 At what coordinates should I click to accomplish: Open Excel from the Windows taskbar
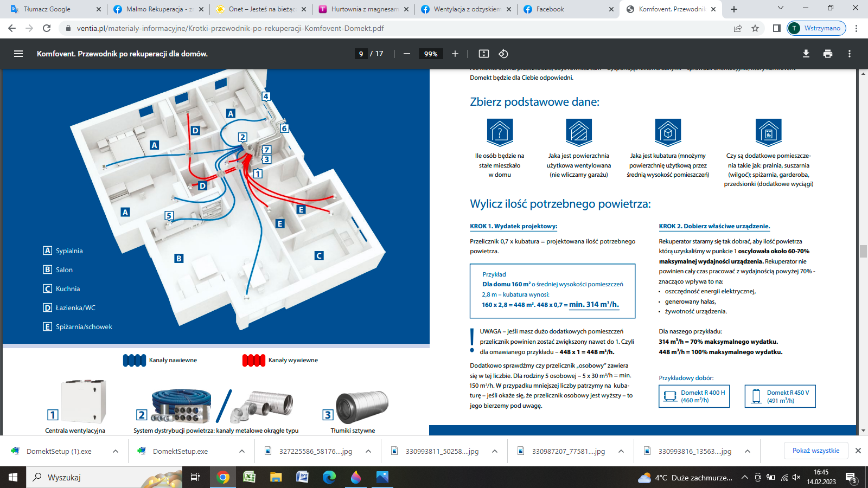point(249,477)
